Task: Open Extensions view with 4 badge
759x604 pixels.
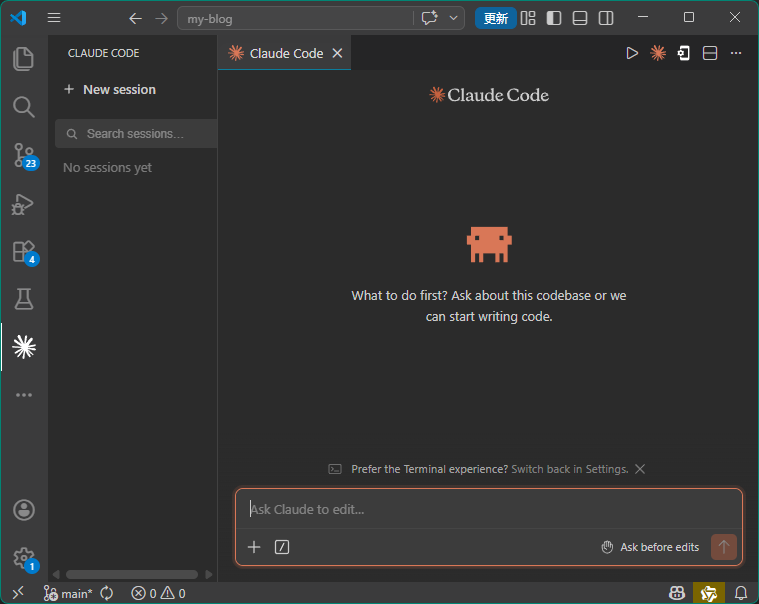Action: (x=24, y=252)
